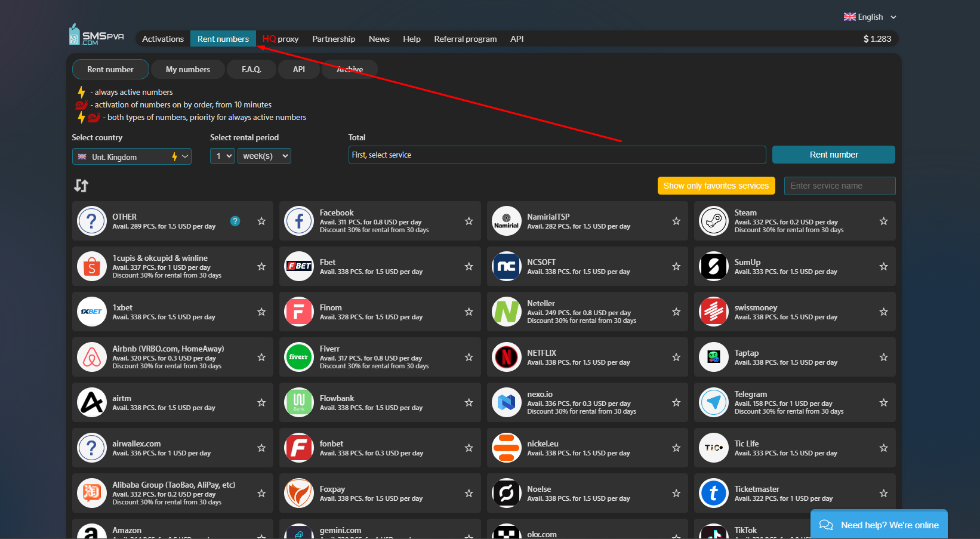Choose the nexo.io service logo
The image size is (980, 539).
click(x=506, y=402)
